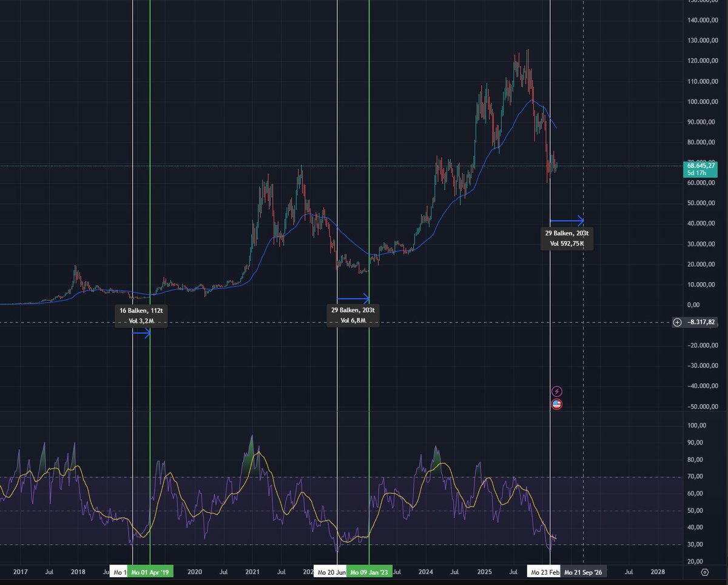Click 140.000,00 on the price scale
This screenshot has height=585, width=728.
[x=702, y=20]
